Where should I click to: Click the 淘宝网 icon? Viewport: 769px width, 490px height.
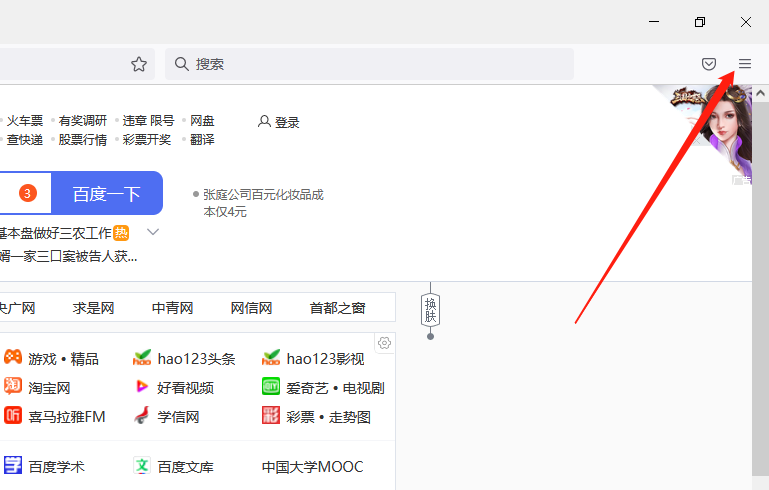pos(13,386)
